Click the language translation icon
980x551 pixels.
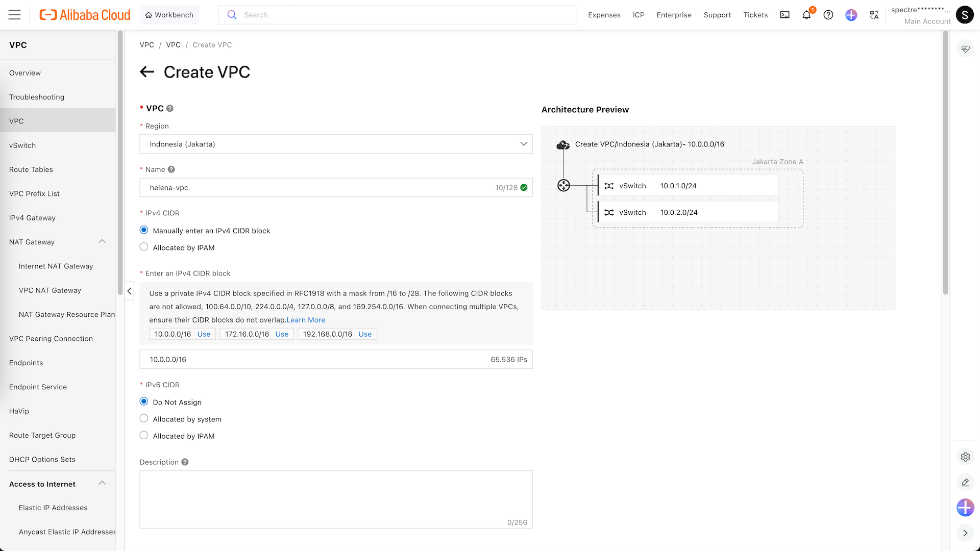click(x=874, y=15)
